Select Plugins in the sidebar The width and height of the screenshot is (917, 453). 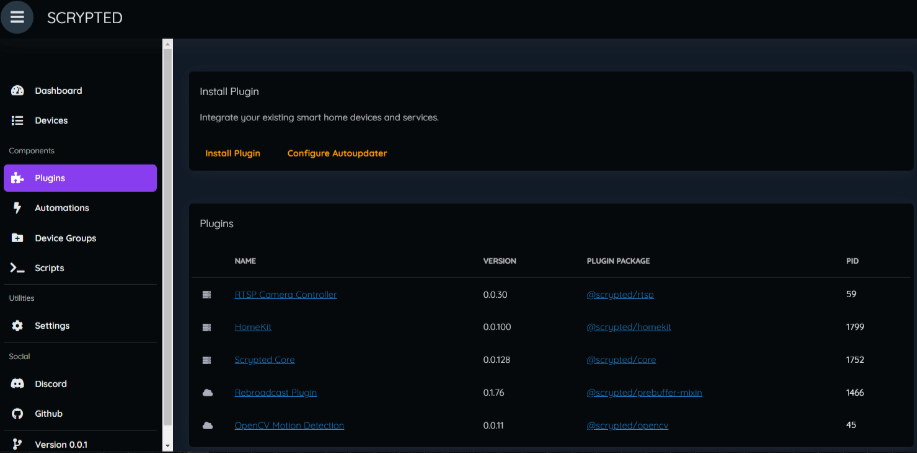[80, 178]
